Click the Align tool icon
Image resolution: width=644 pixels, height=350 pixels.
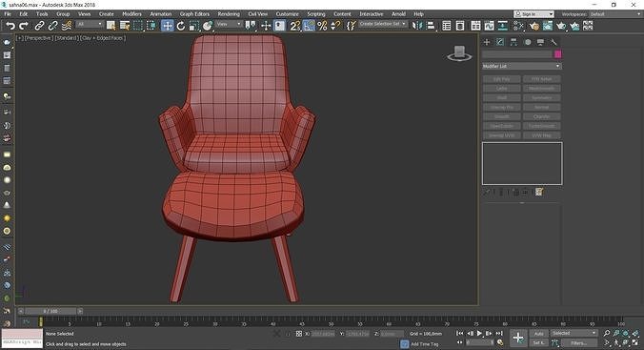431,26
